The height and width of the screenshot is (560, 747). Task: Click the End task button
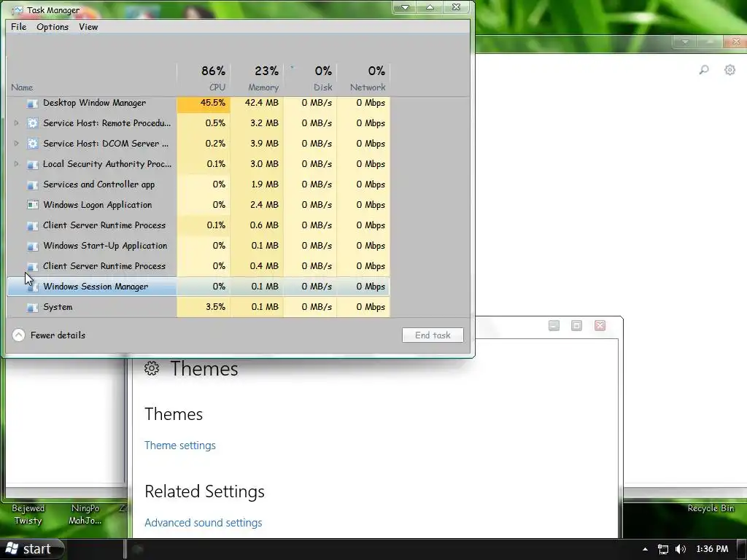[x=433, y=335]
